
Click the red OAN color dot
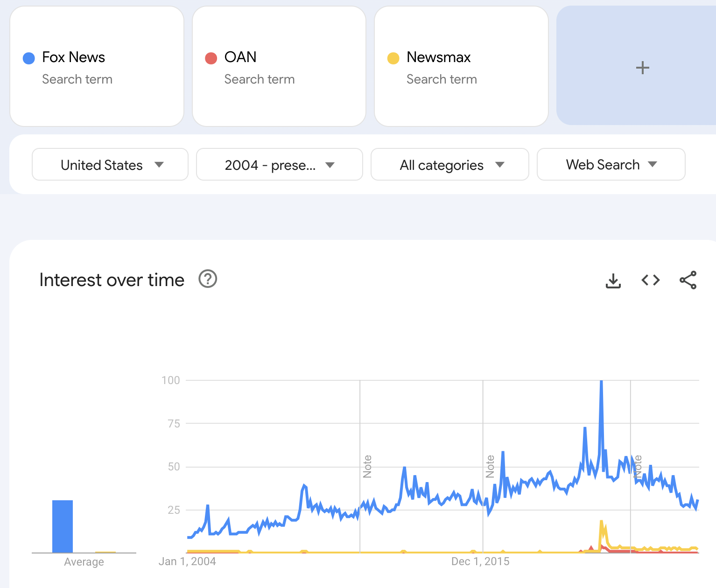coord(211,58)
